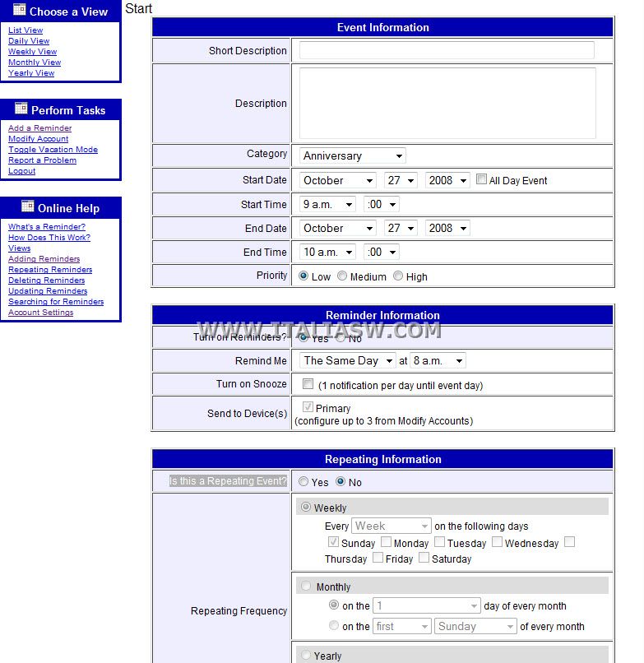This screenshot has height=663, width=644.
Task: Open the reminder time dropdown showing 8 a.m.
Action: (438, 360)
